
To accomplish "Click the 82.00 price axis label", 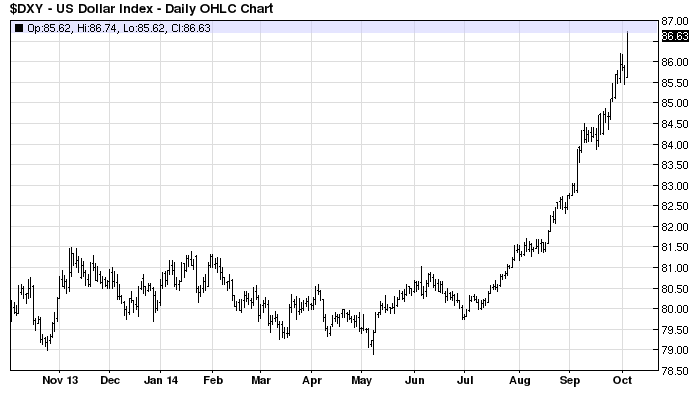I will click(675, 227).
